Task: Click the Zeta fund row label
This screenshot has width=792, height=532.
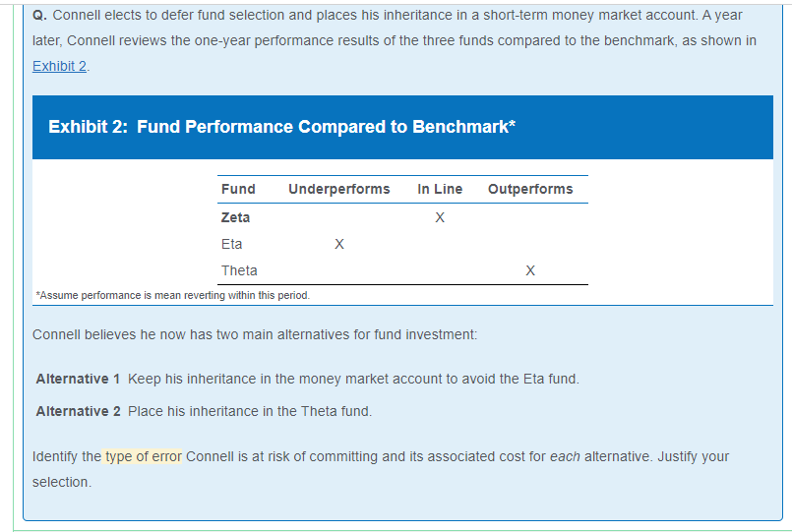Action: click(235, 217)
